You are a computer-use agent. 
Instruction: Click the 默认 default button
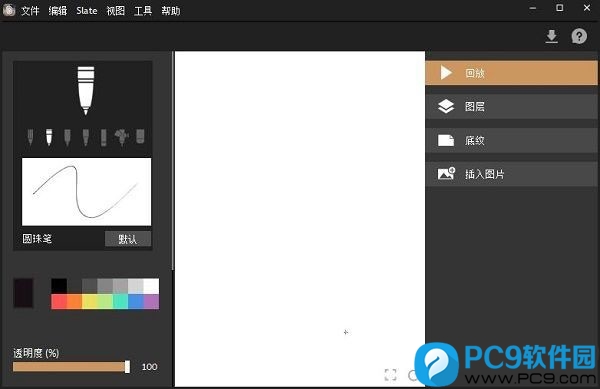(x=128, y=239)
